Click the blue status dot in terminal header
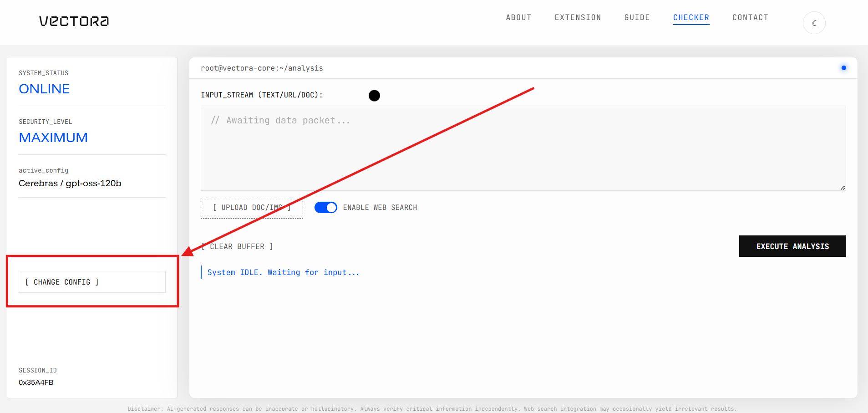Screen dimensions: 868x413 (843, 67)
